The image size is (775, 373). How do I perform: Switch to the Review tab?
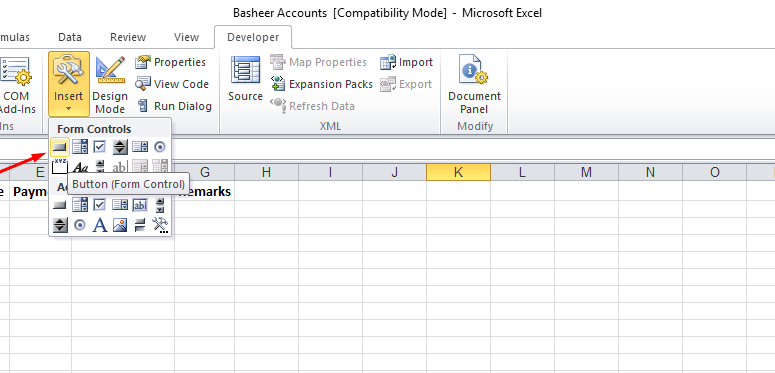click(128, 37)
